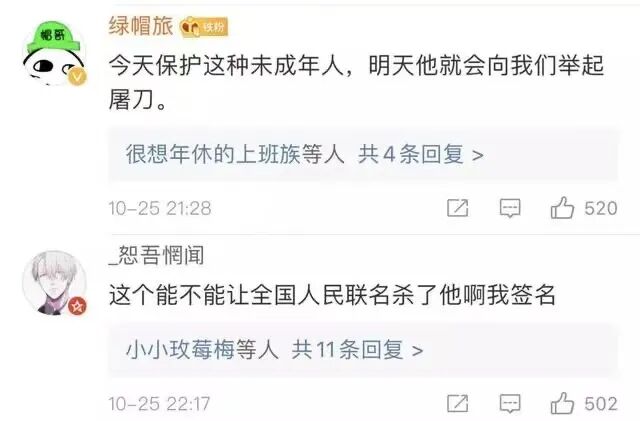Image resolution: width=640 pixels, height=421 pixels.
Task: Repost the 绿帽旅 comment via share icon
Action: coord(458,208)
